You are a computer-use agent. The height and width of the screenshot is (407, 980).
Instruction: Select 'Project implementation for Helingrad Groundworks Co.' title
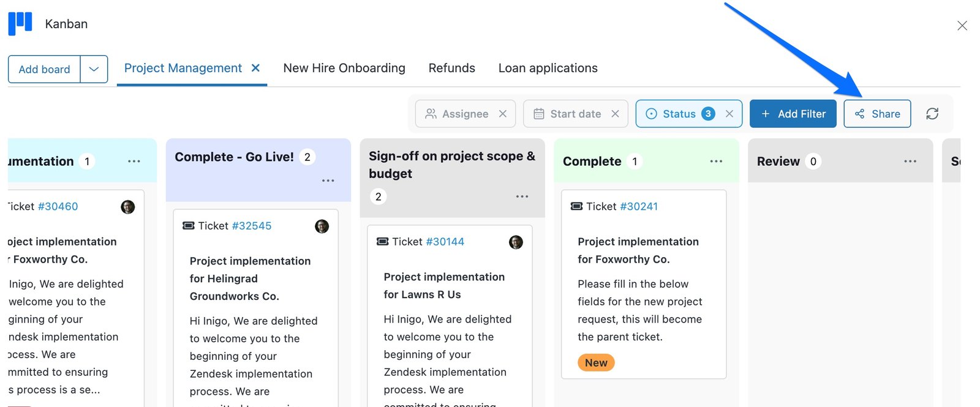click(x=250, y=278)
